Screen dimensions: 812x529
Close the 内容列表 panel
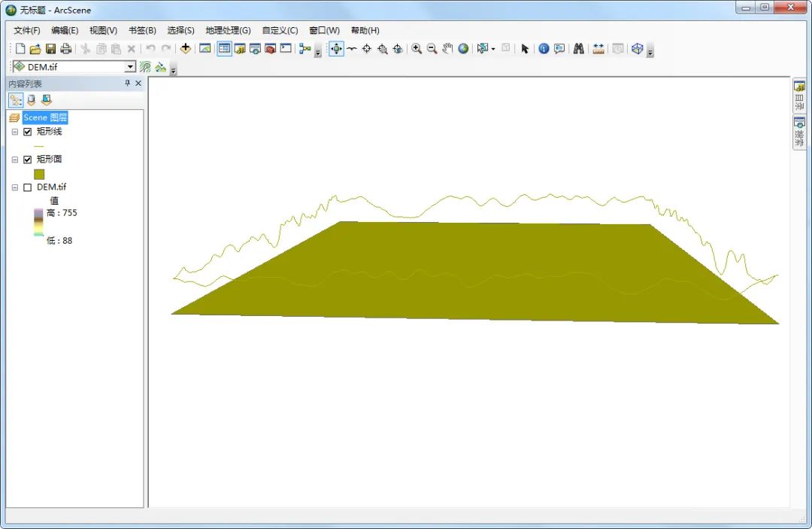138,83
